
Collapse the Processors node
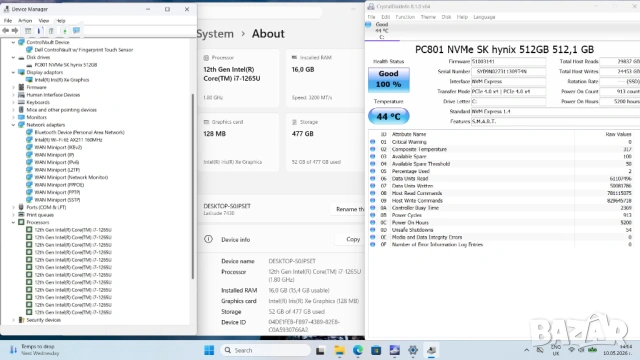13,222
